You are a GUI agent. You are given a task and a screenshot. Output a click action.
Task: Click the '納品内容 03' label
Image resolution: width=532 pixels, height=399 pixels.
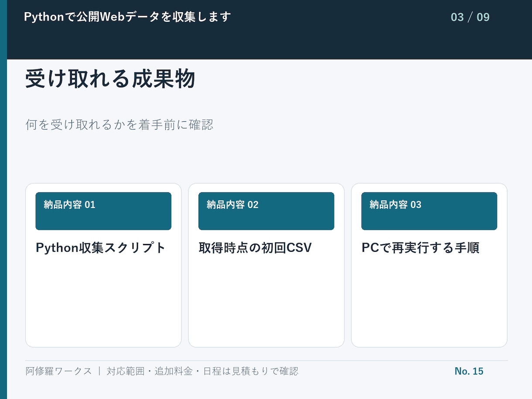click(x=396, y=205)
